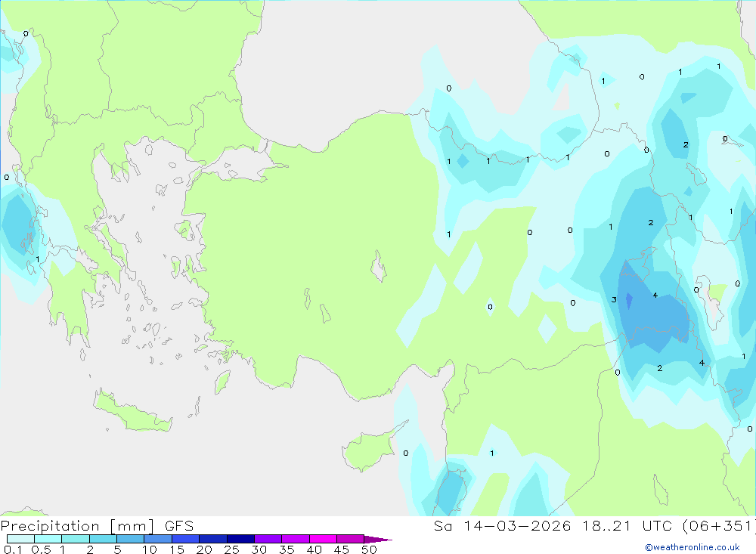Pick the 45–50 mm legend swatch
Screen dimensions: 756x554
pos(351,539)
